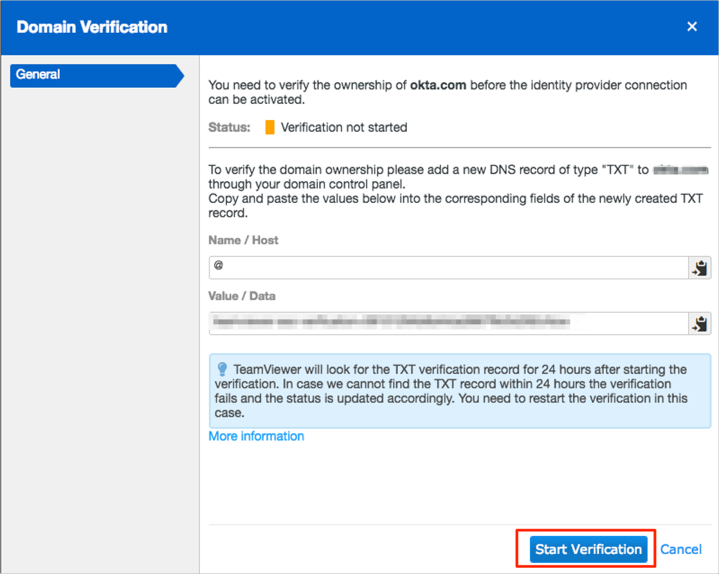Copy the Name / Host value to clipboard
The height and width of the screenshot is (574, 719).
[x=700, y=267]
